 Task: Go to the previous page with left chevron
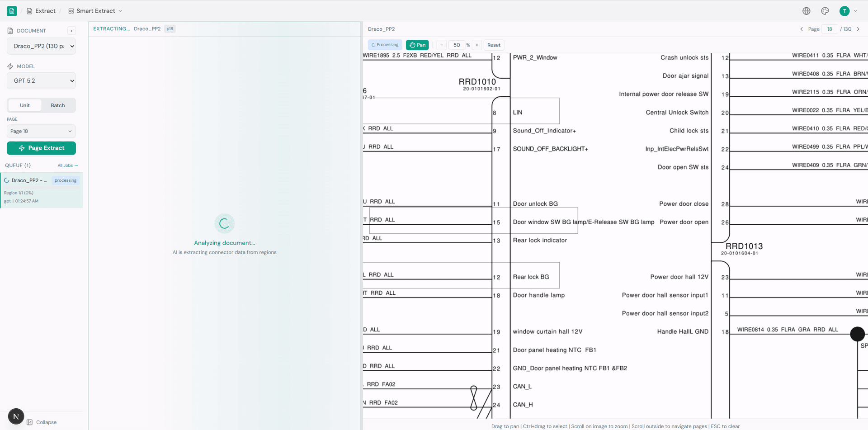[802, 29]
